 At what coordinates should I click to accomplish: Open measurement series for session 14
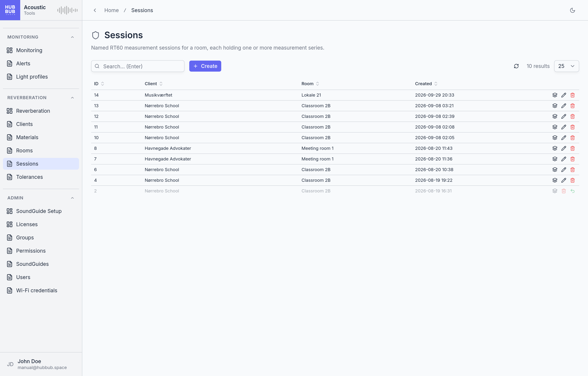pyautogui.click(x=555, y=95)
